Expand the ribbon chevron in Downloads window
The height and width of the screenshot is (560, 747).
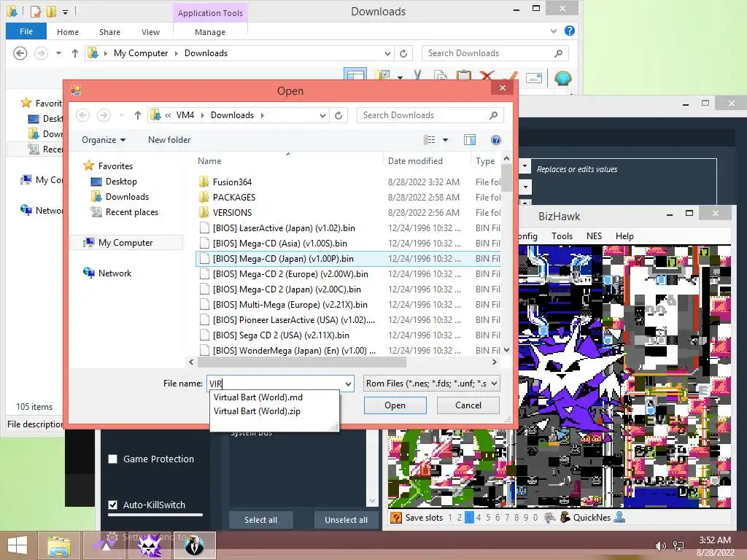tap(553, 31)
